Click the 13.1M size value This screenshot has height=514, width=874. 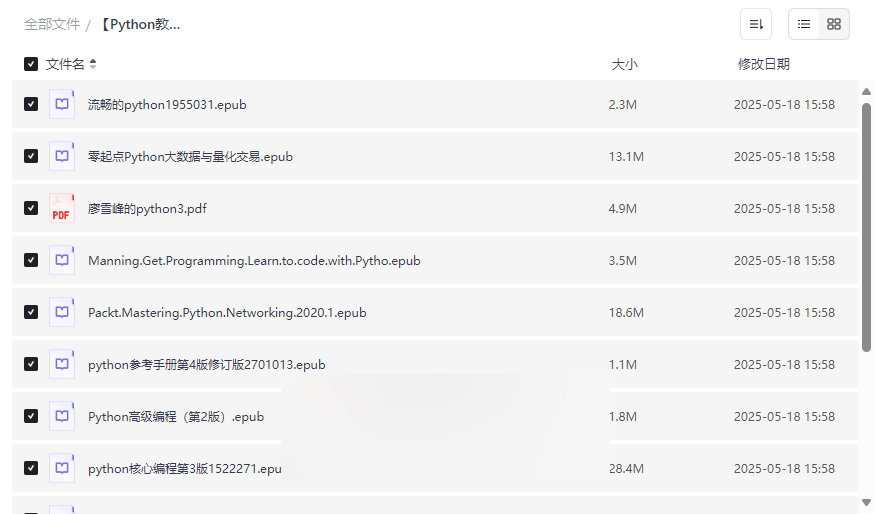click(626, 157)
